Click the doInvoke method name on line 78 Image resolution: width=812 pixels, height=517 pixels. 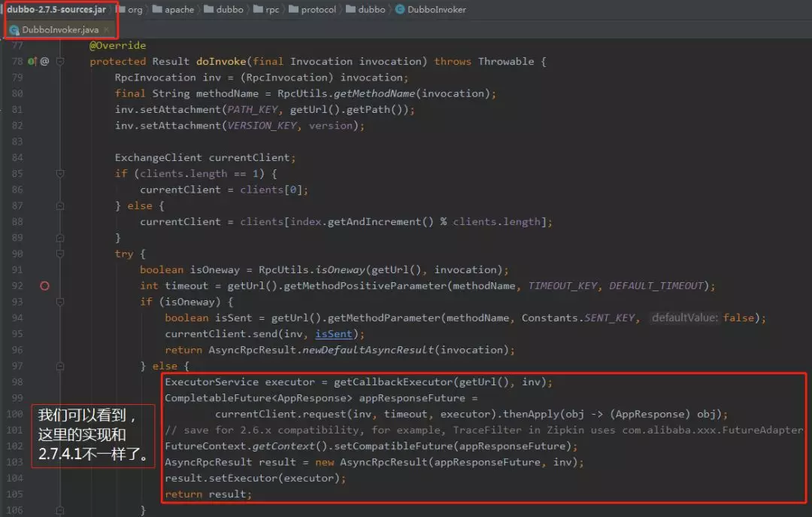point(221,61)
